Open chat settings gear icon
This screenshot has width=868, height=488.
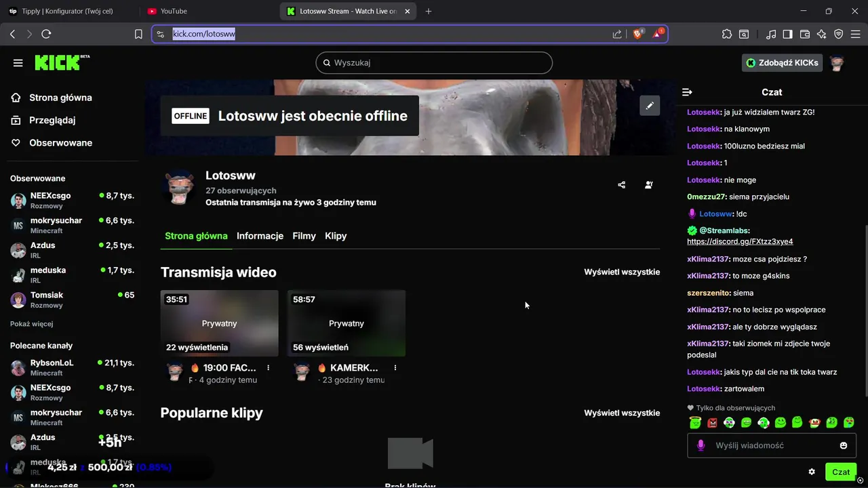coord(812,472)
